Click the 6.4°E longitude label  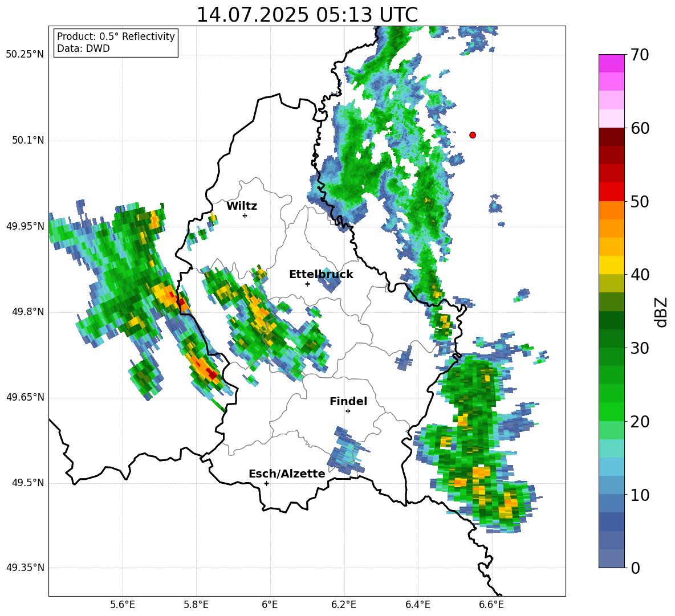click(417, 605)
